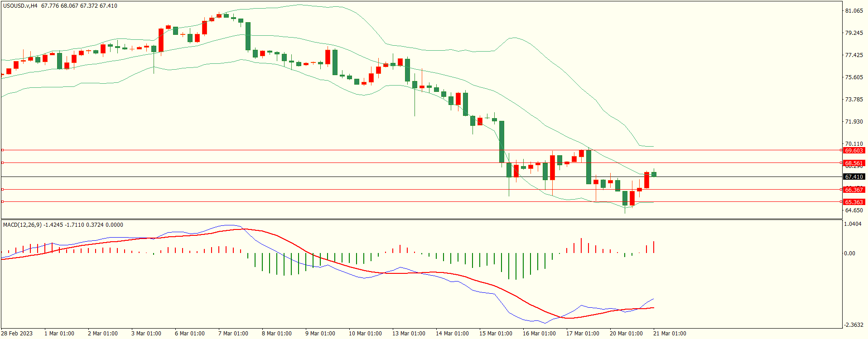Viewport: 868px width, 339px height.
Task: Click the MACD zero level label 0.00
Action: (849, 253)
